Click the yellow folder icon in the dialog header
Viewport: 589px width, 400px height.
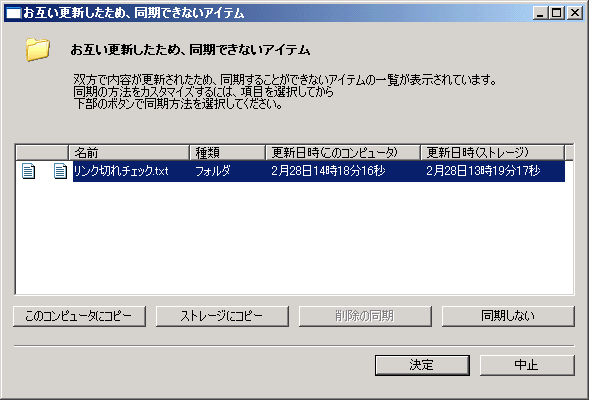(x=38, y=49)
